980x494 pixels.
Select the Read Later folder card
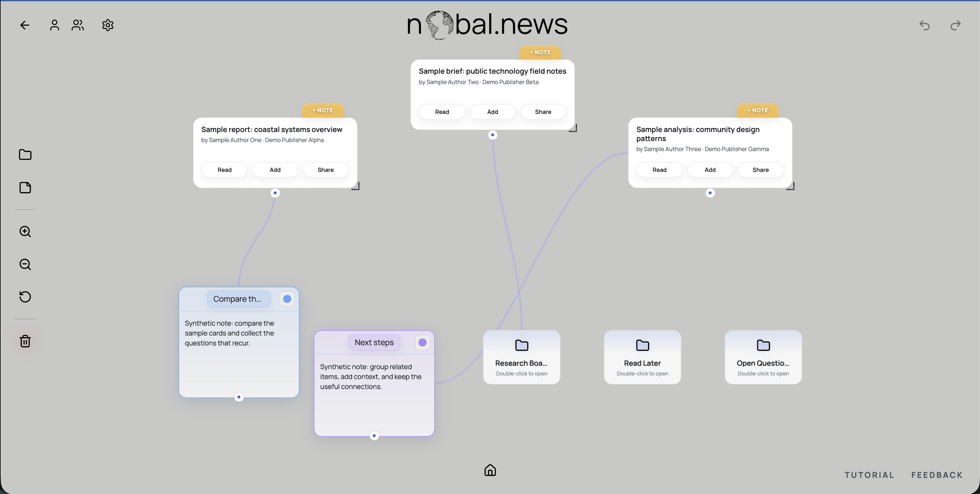(642, 357)
